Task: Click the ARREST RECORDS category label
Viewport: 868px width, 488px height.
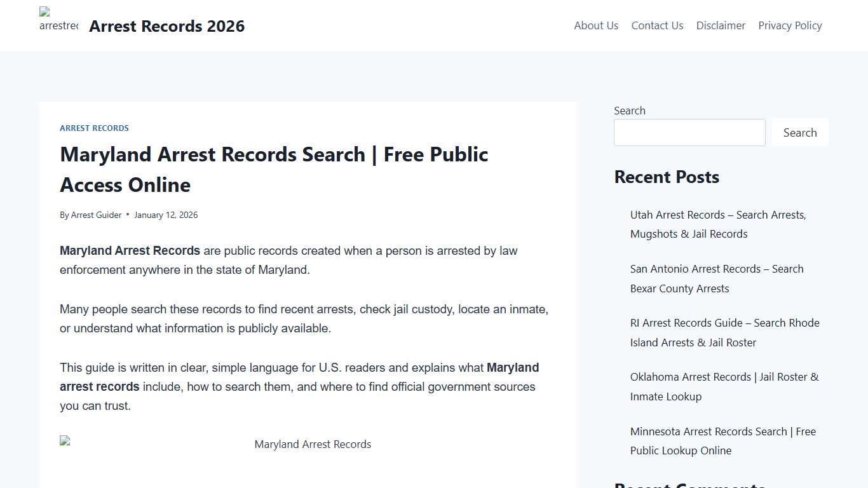Action: pos(94,128)
